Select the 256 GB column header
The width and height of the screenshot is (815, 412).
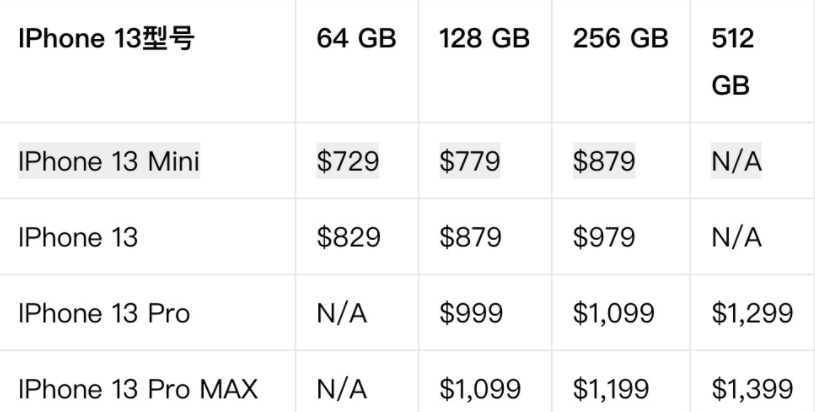(621, 38)
